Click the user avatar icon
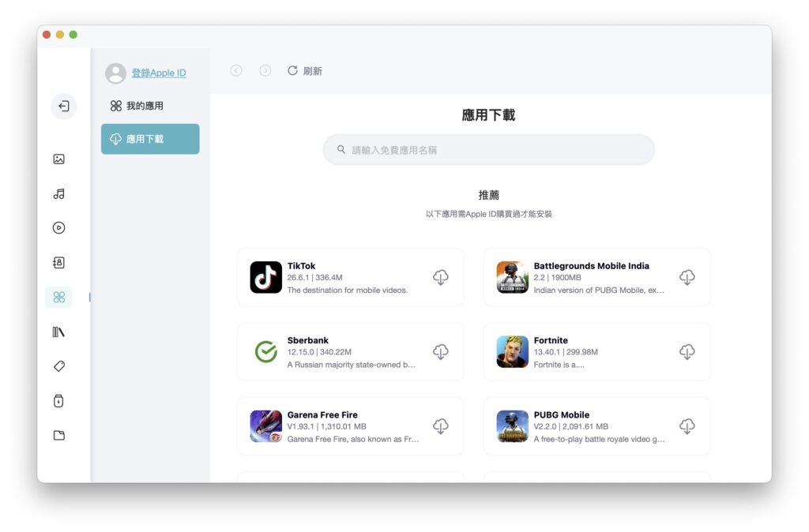This screenshot has height=532, width=809. click(x=115, y=73)
